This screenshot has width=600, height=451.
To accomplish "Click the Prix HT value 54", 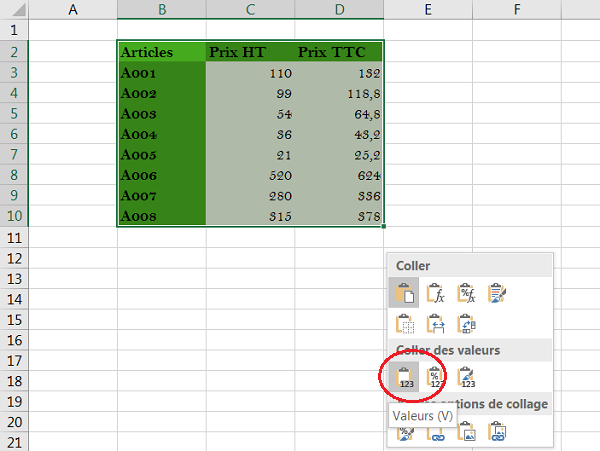I will (x=250, y=113).
